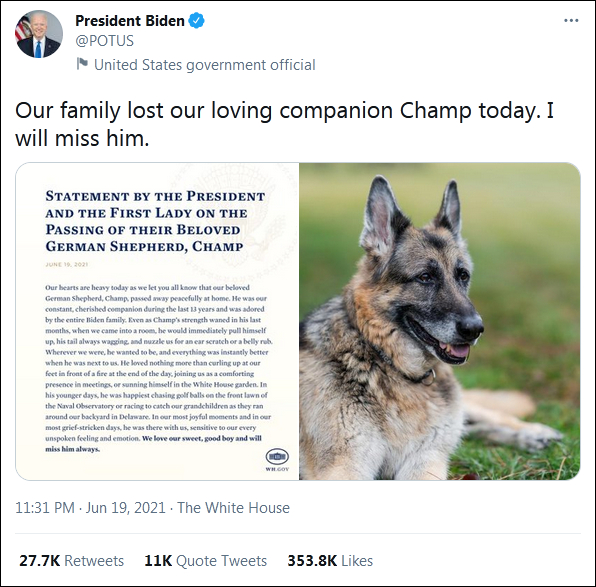View the 27.7K Retweets list
The image size is (596, 587).
point(71,561)
